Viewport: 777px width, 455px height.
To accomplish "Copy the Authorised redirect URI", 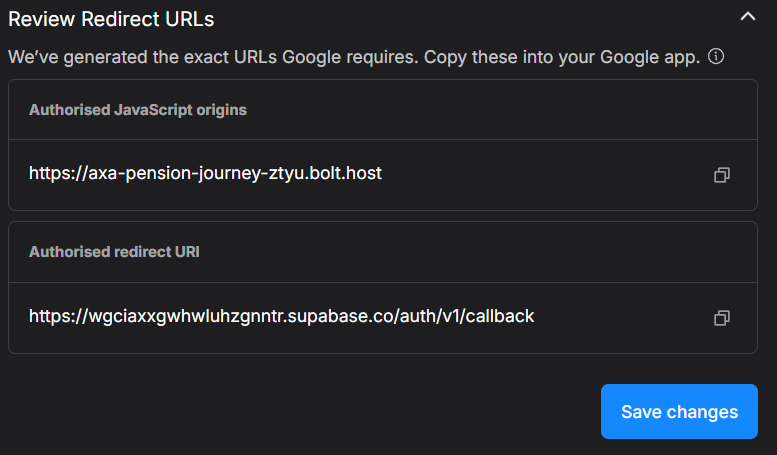I will coord(721,317).
